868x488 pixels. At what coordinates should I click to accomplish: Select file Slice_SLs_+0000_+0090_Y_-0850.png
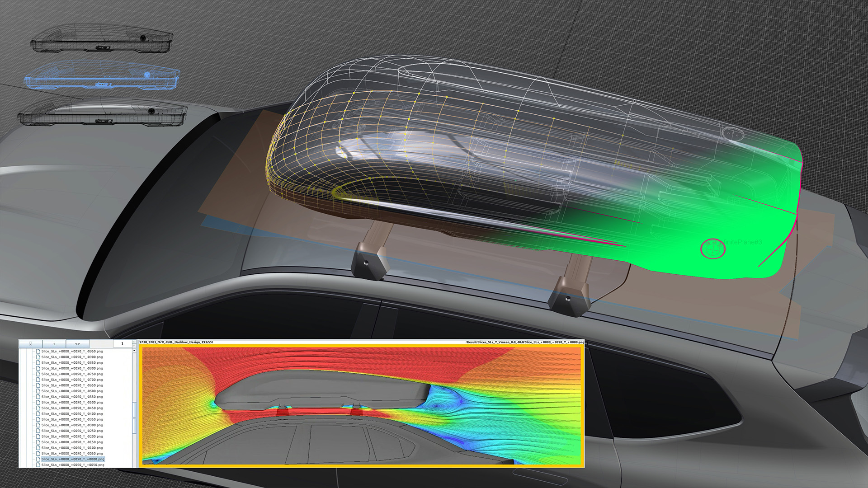pyautogui.click(x=72, y=362)
